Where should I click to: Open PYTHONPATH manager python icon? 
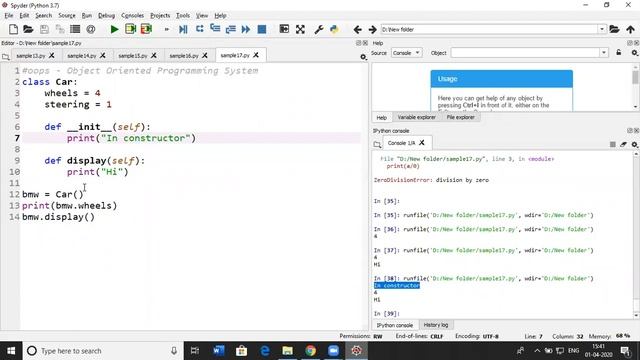click(334, 29)
